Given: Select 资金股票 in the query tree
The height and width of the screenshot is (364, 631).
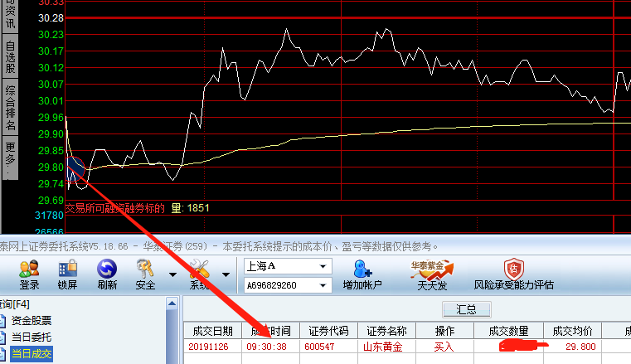Looking at the screenshot, I should 32,321.
